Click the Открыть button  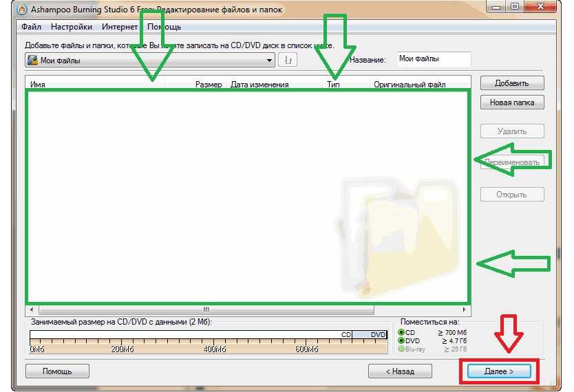coord(512,195)
